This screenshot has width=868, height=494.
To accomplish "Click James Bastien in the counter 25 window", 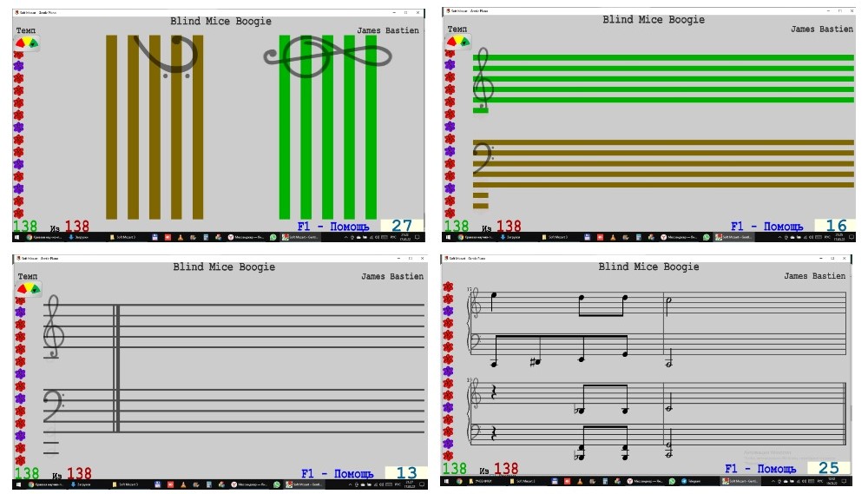I will [x=814, y=276].
